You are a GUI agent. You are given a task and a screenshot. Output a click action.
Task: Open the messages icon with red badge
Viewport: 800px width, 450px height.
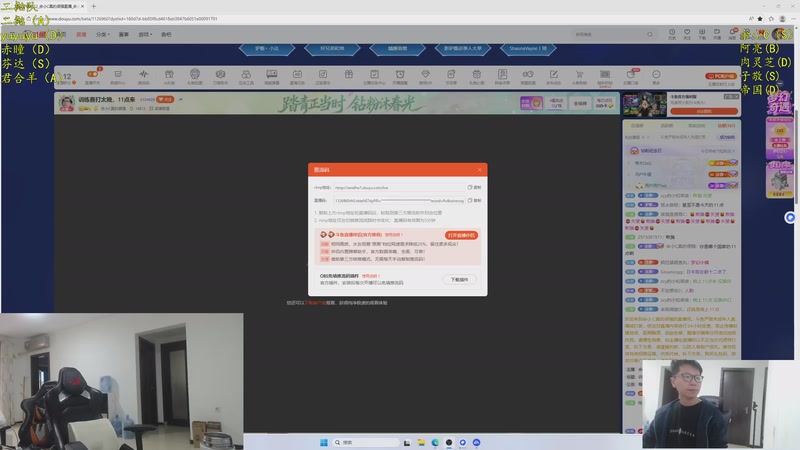733,32
